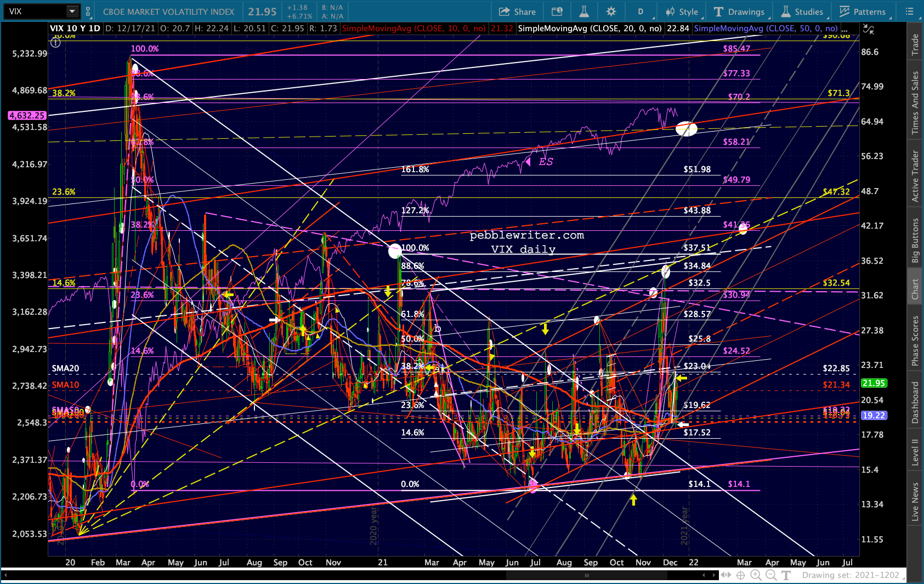
Task: Click the $51.98 Fibonacci level label
Action: pyautogui.click(x=697, y=169)
